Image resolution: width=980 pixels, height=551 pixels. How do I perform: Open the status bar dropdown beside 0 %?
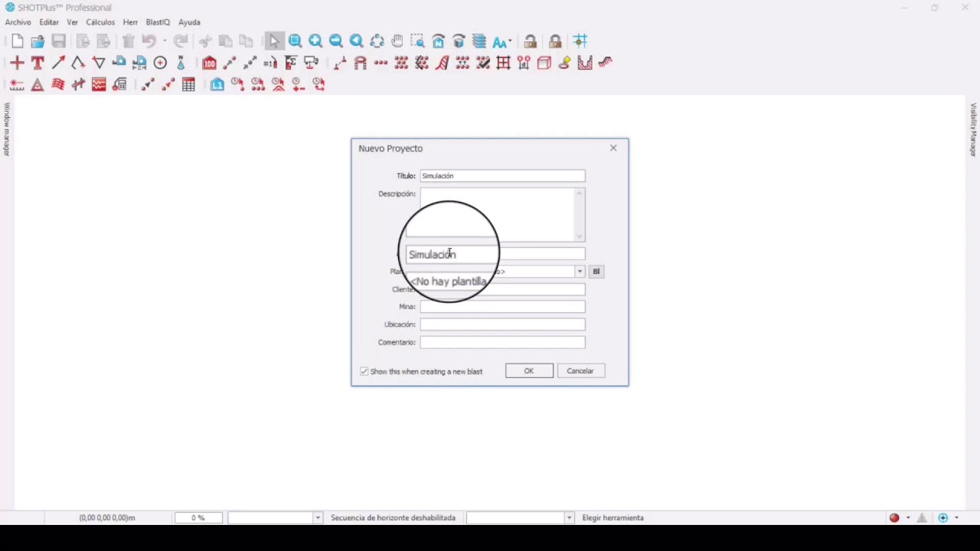tap(318, 518)
